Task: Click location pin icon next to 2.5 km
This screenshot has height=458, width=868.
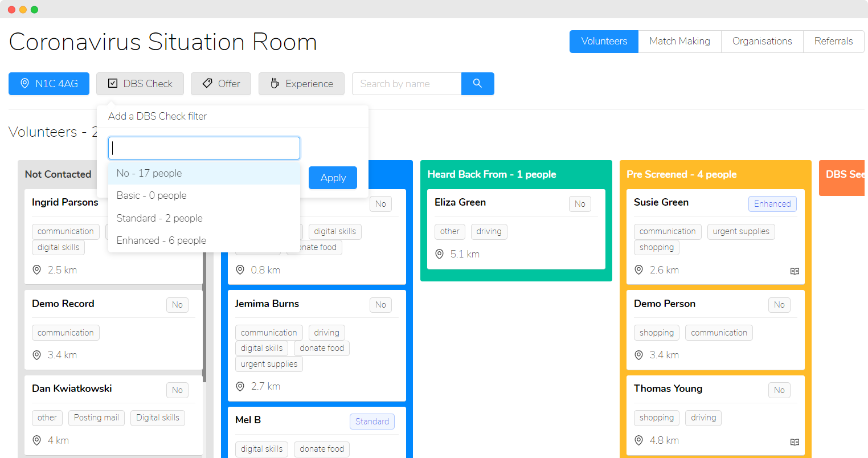Action: [37, 270]
